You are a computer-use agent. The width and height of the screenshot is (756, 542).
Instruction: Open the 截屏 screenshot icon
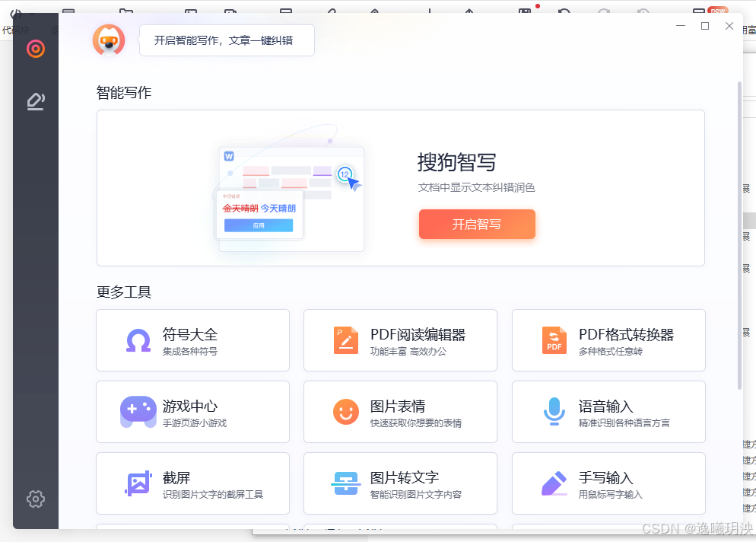(x=138, y=483)
